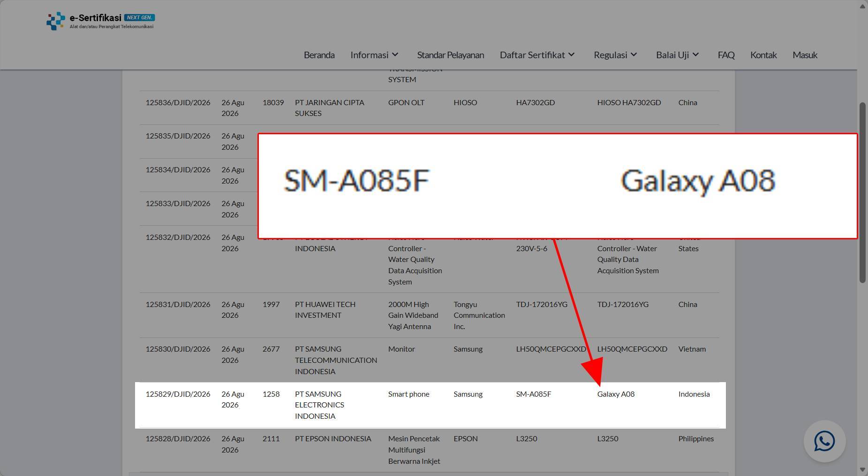Screen dimensions: 868x476
Task: Click the Galaxy A08 name cell in table
Action: pyautogui.click(x=616, y=394)
